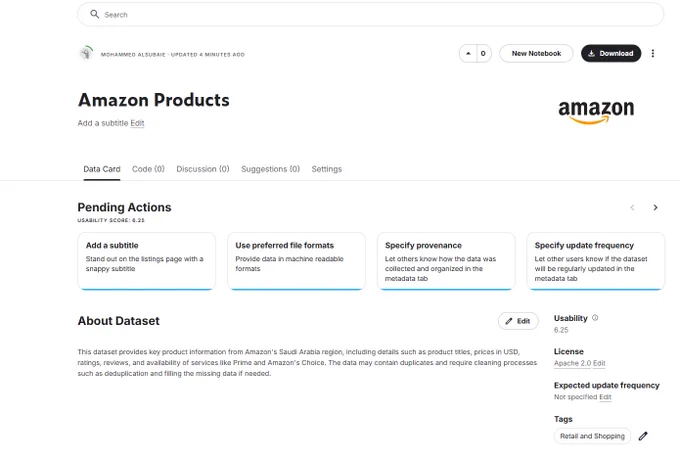Click the upvote count showing 0
The image size is (680, 460).
point(483,53)
